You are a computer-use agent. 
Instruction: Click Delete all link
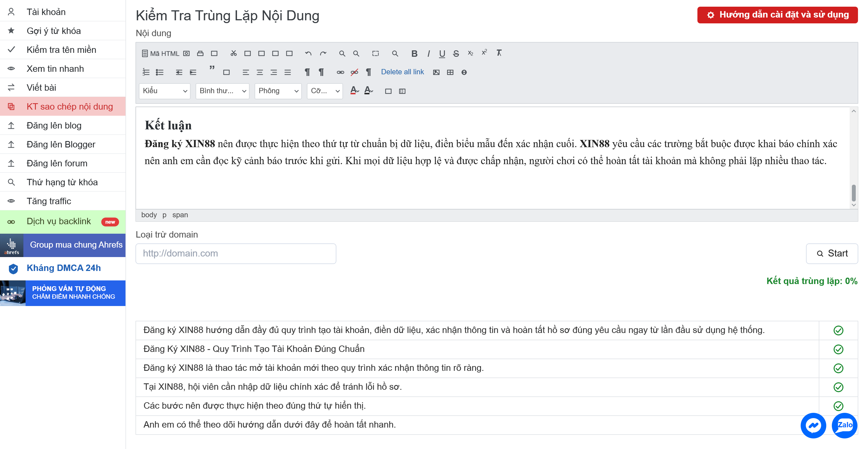[x=402, y=72]
